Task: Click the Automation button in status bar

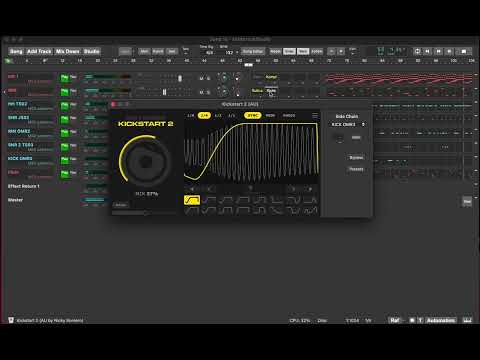Action: [x=441, y=320]
